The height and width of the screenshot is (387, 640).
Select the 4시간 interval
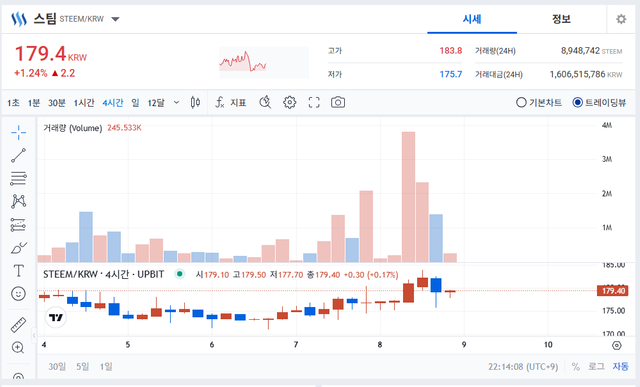point(113,103)
